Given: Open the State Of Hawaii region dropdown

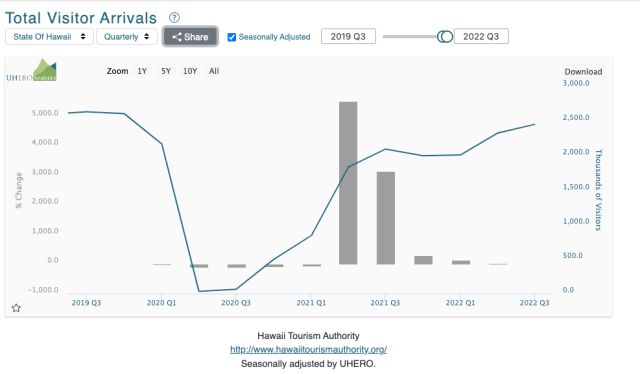Looking at the screenshot, I should [49, 37].
